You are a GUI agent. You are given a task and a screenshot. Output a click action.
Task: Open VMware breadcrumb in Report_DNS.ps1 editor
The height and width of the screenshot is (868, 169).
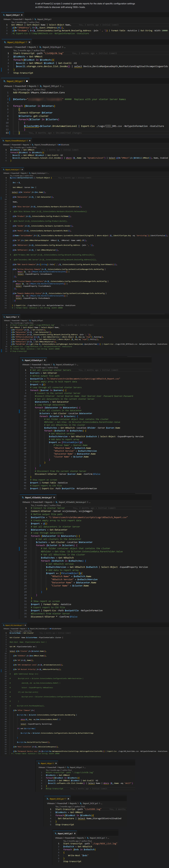click(7, 19)
